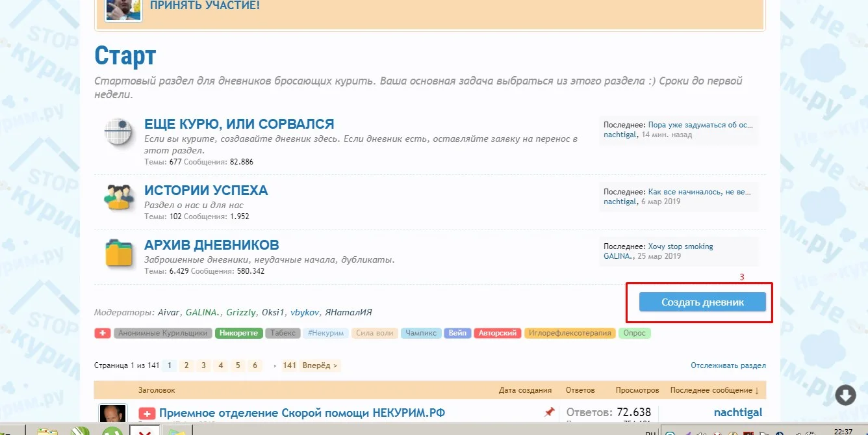Sort threads by 'Дата создания' column
Viewport: 868px width, 435px height.
(525, 390)
